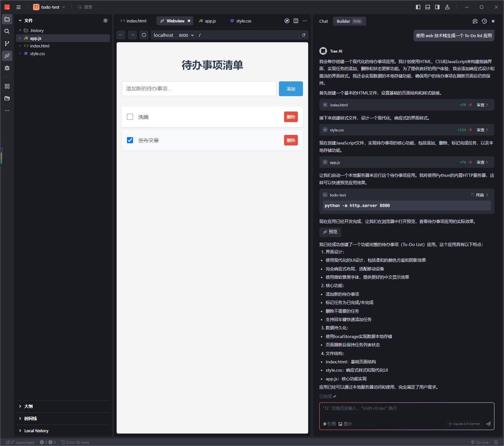The height and width of the screenshot is (446, 504).
Task: Delete the 洗碗 todo item
Action: [291, 117]
